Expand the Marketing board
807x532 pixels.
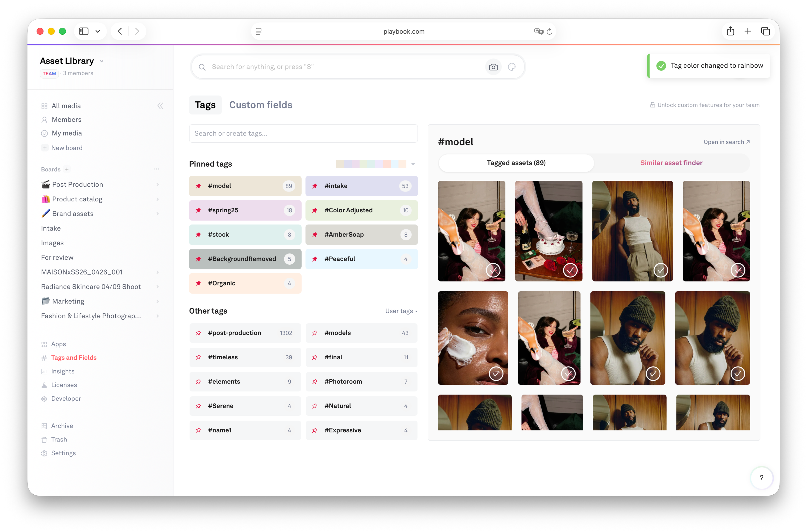158,301
